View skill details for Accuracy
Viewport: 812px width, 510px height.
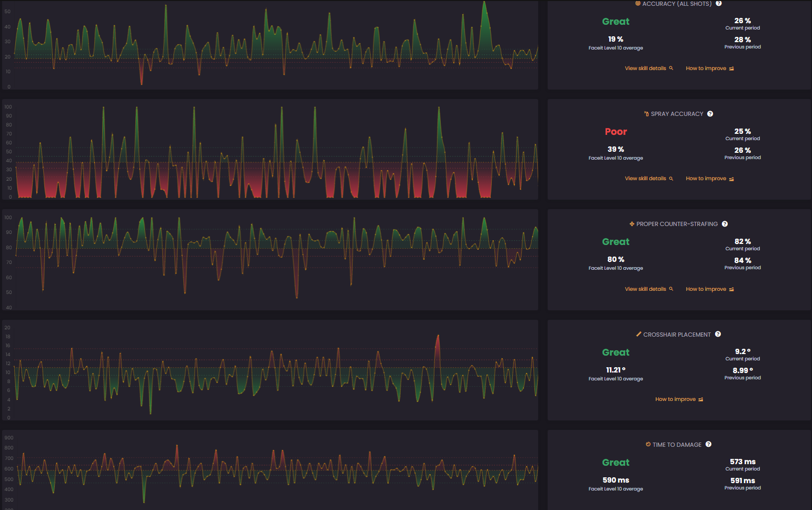649,68
